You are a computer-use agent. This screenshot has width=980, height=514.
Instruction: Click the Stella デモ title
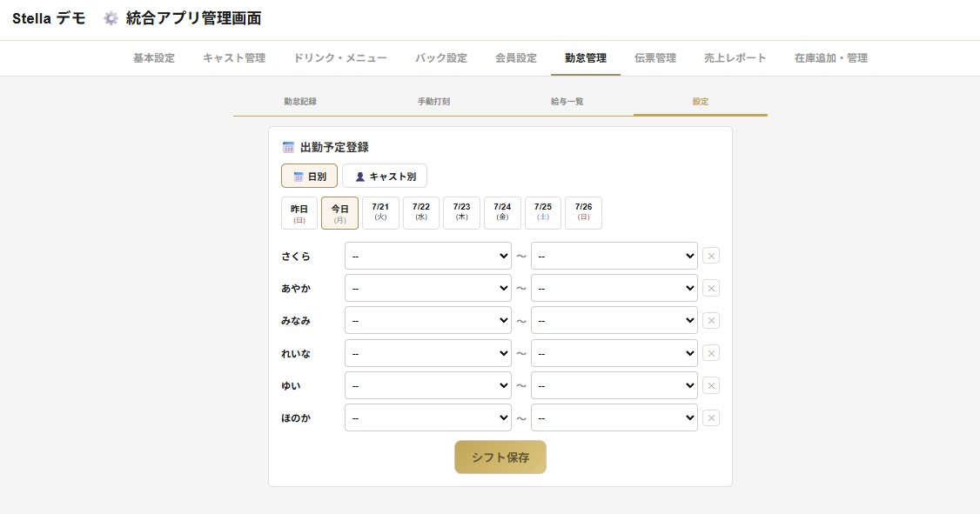(x=49, y=19)
